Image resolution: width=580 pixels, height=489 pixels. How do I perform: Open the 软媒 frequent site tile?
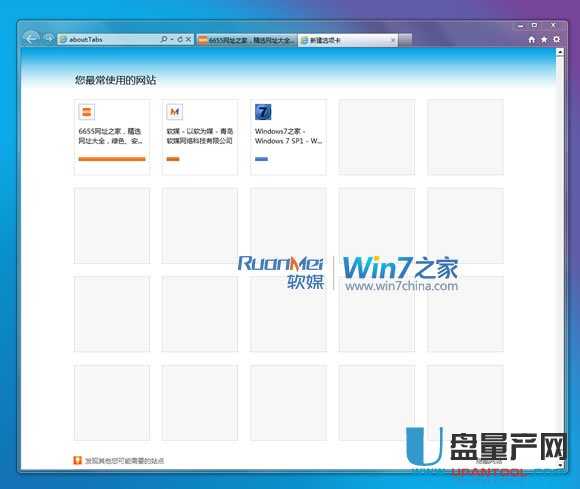(200, 137)
